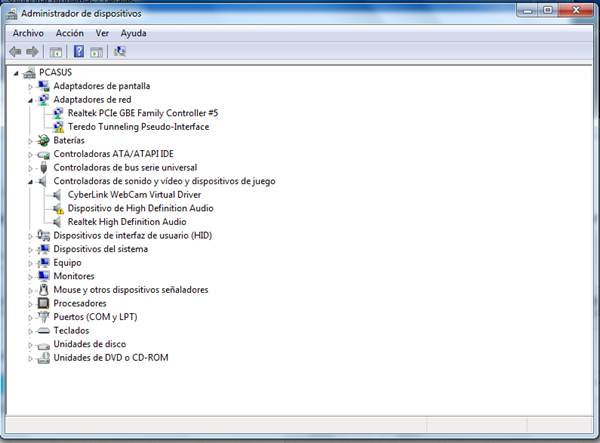Click the DVD o CD-ROM drive icon

(44, 358)
